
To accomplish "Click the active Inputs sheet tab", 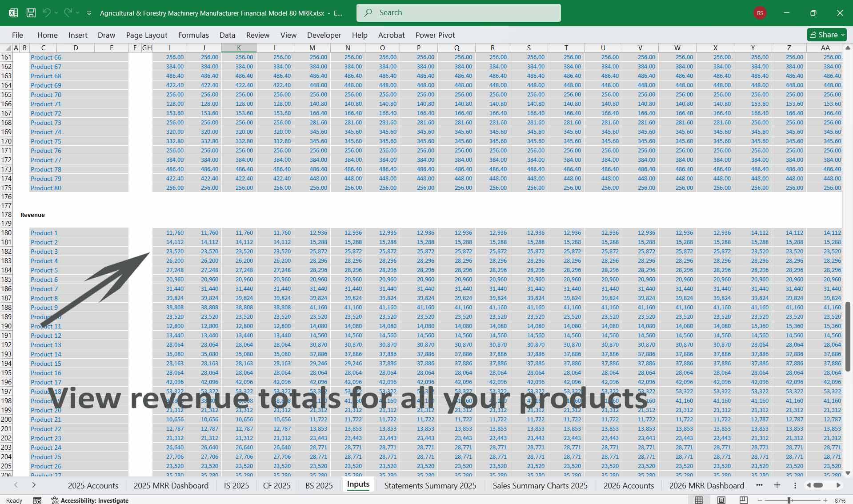I will 358,484.
